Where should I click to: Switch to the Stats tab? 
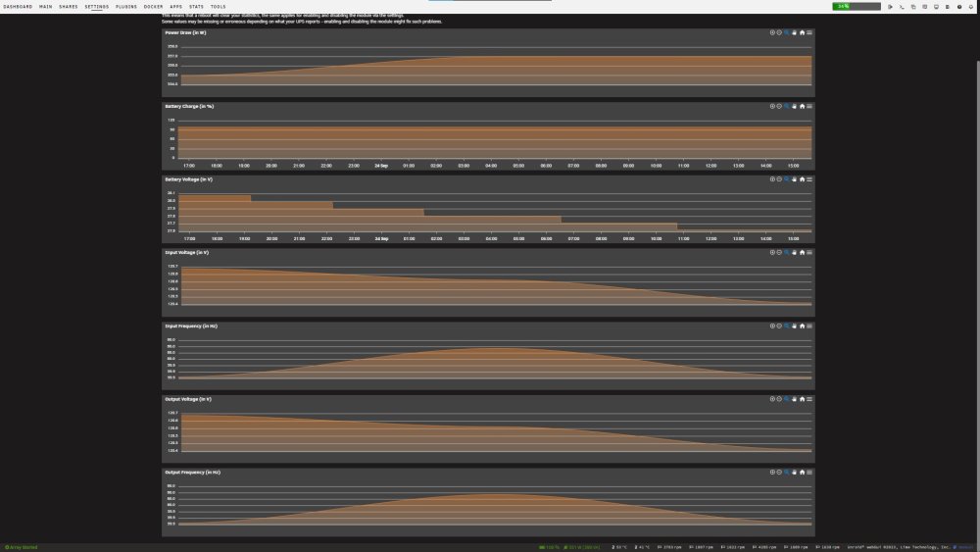pyautogui.click(x=196, y=6)
